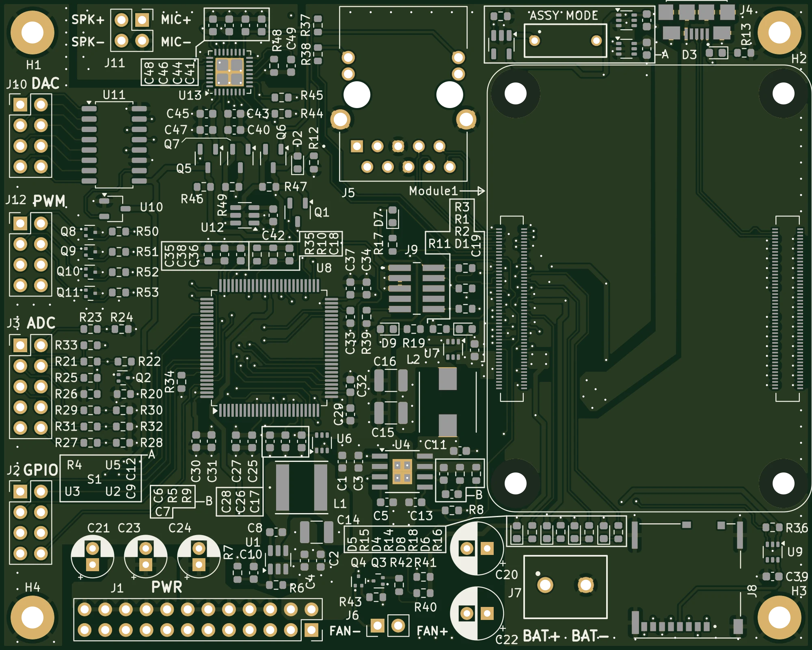812x650 pixels.
Task: Click the H2 mounting hole pad
Action: coord(780,32)
